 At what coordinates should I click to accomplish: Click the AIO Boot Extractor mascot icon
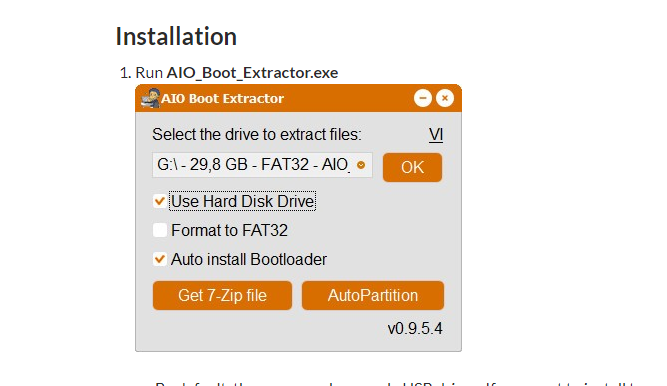150,98
